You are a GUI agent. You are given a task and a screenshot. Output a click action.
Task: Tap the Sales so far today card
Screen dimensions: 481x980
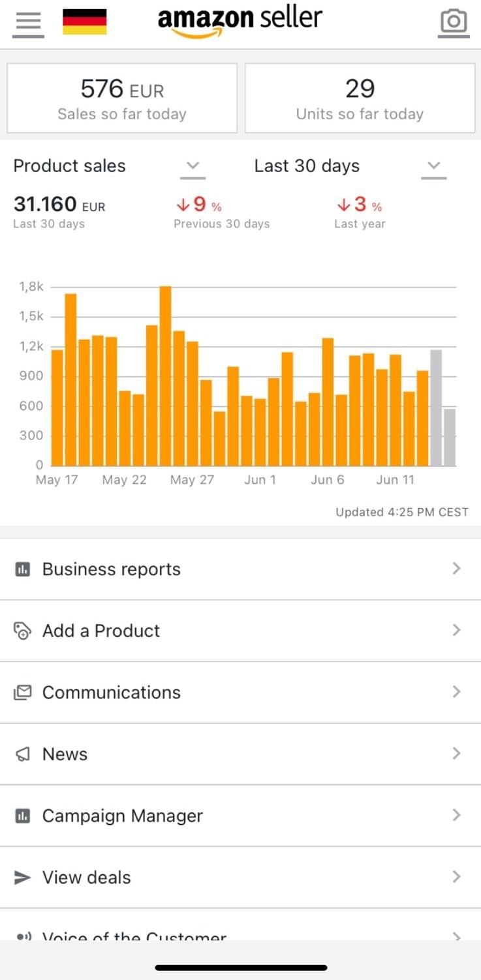(122, 98)
